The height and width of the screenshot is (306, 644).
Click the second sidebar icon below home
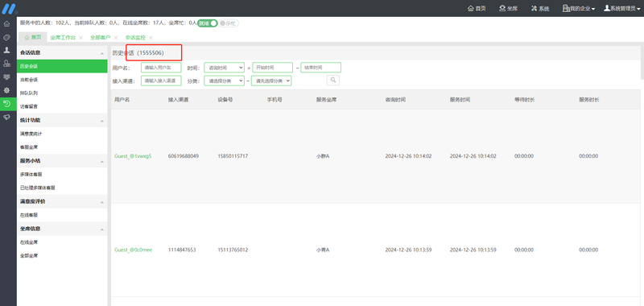click(7, 37)
